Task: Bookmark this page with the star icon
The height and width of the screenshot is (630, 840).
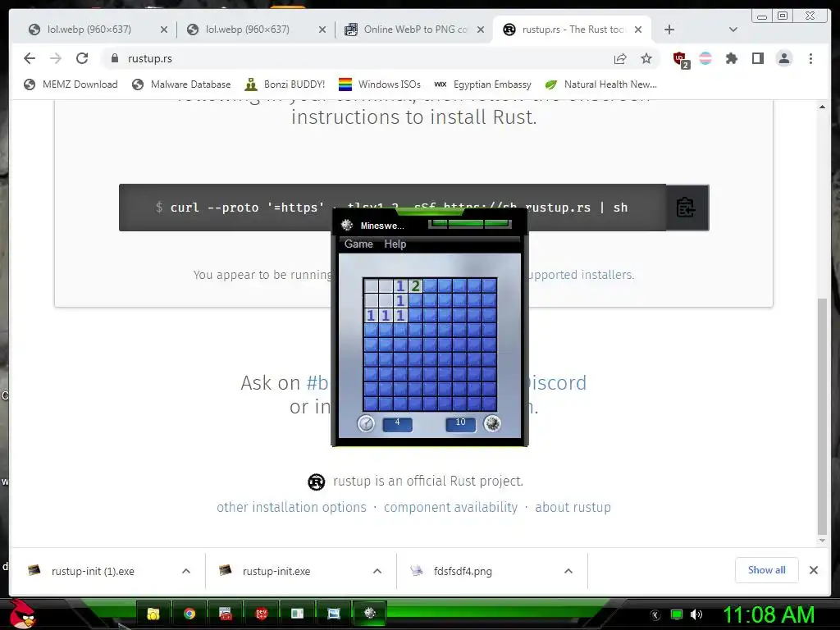Action: click(646, 58)
